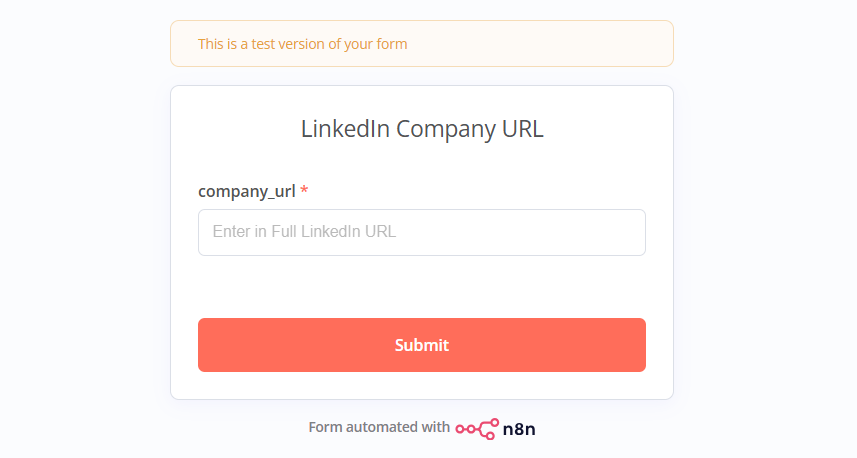Place cursor in the LinkedIn URL input box
Image resolution: width=857 pixels, height=458 pixels.
point(421,232)
